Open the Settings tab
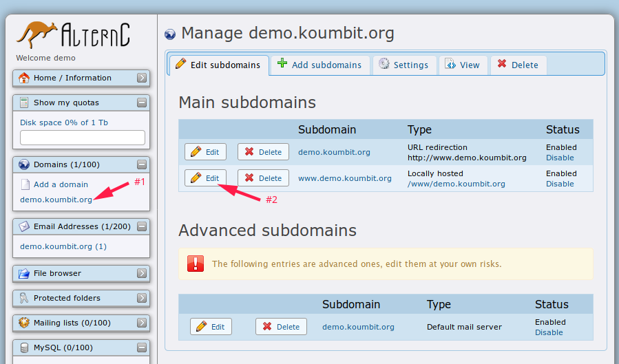 click(x=403, y=65)
